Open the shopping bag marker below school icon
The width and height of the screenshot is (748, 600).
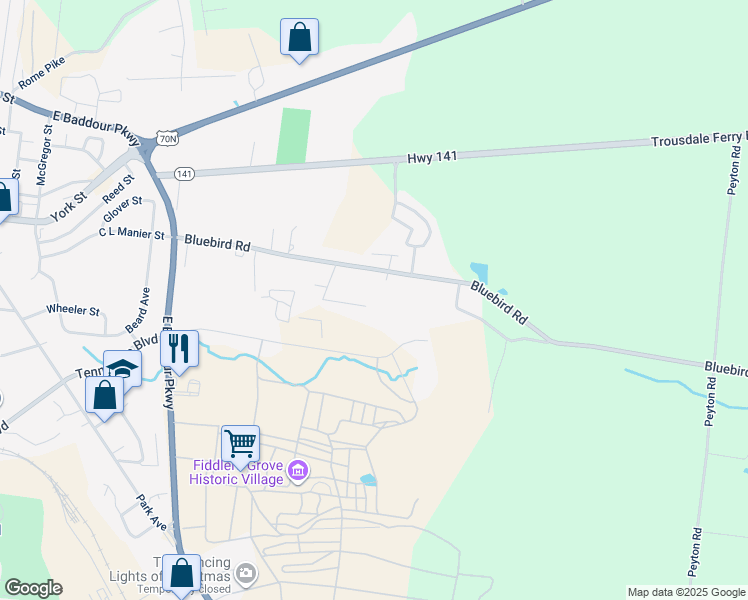105,396
